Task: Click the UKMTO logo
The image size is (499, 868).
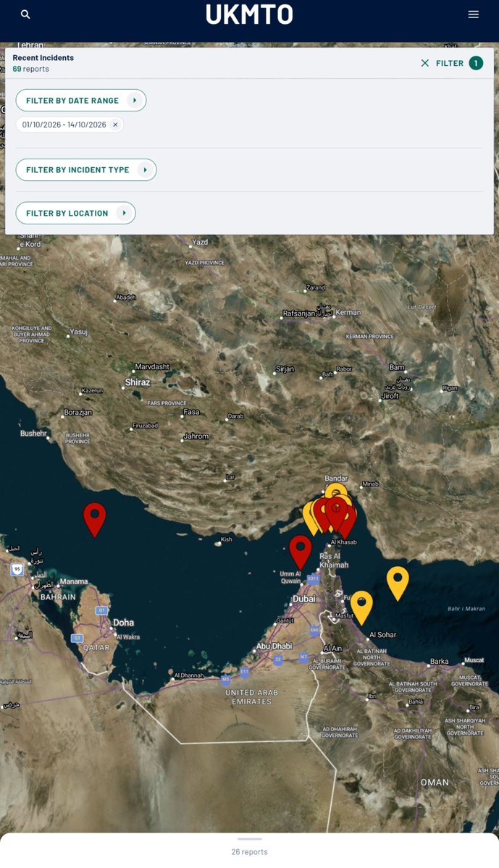Action: (249, 14)
